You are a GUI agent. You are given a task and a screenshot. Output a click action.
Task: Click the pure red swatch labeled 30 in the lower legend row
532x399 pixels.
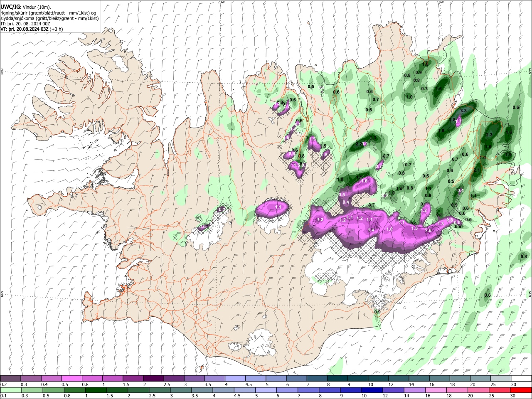(x=521, y=390)
